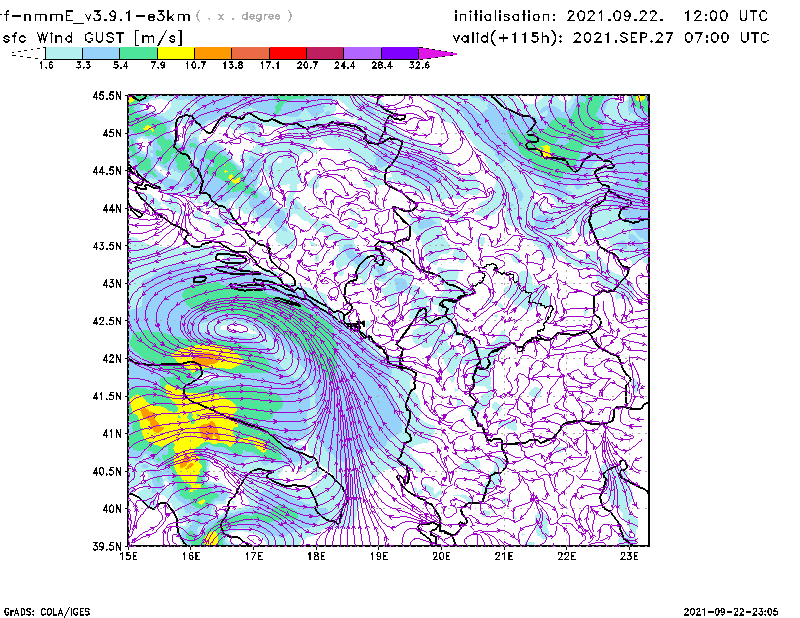800x618 pixels.
Task: Click the '42N' latitude label
Action: tap(112, 358)
